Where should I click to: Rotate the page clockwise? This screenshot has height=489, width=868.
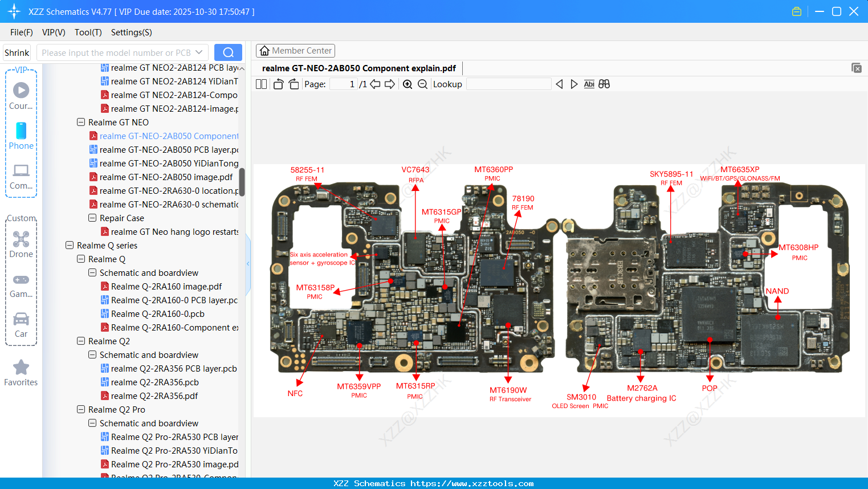point(294,84)
